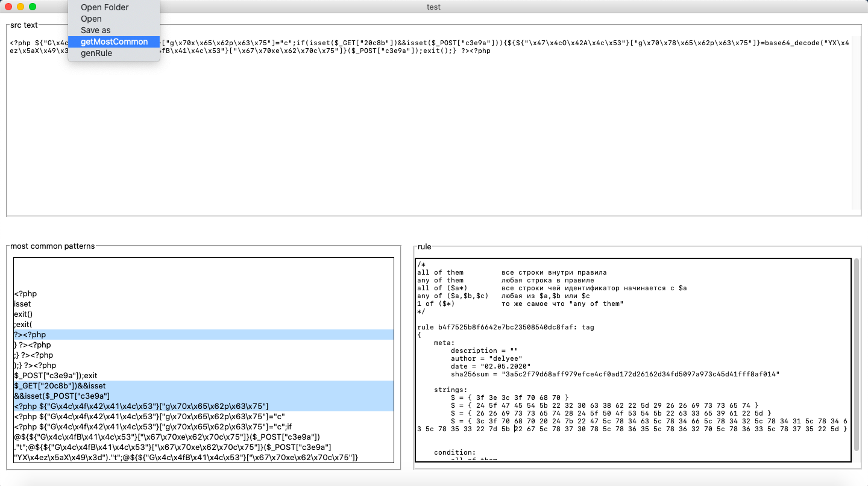
Task: Click the 'any of them' comment line
Action: 505,280
